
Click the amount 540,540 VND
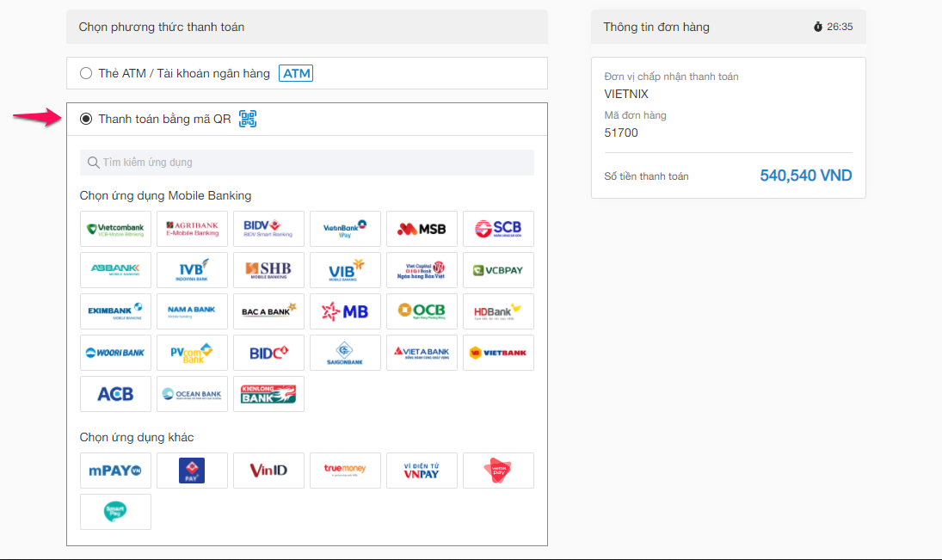[x=805, y=175]
